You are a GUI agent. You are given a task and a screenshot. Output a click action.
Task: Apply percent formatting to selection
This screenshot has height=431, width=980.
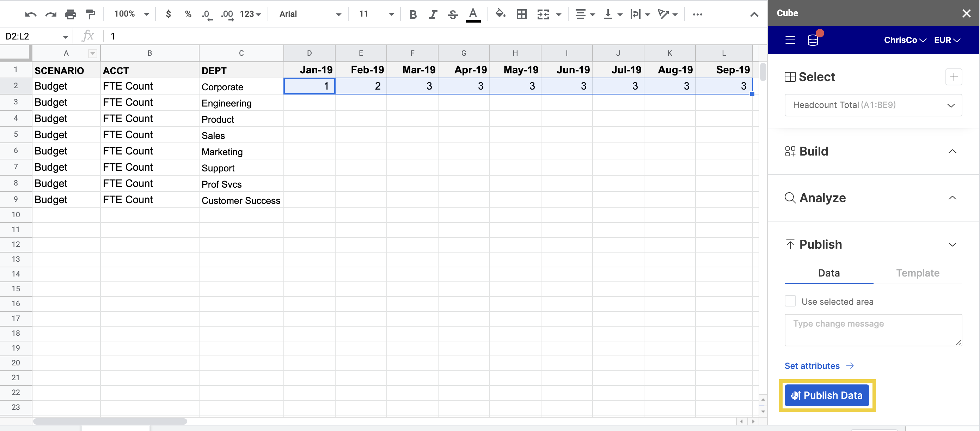[x=188, y=14]
